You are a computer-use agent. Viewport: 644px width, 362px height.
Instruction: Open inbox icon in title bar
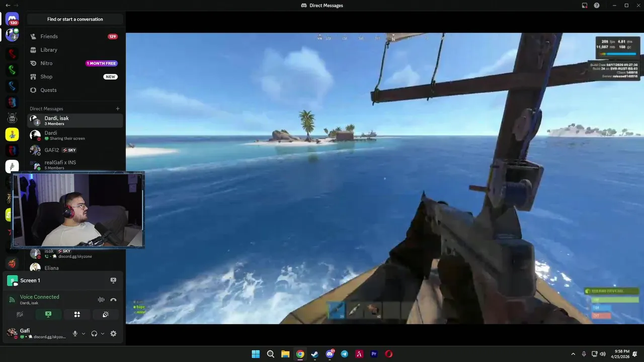pyautogui.click(x=585, y=6)
